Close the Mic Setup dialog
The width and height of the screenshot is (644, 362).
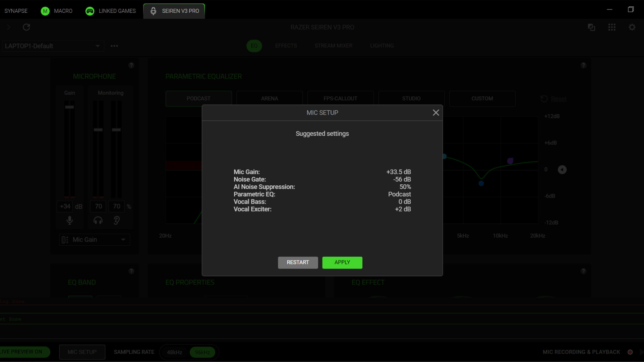435,113
